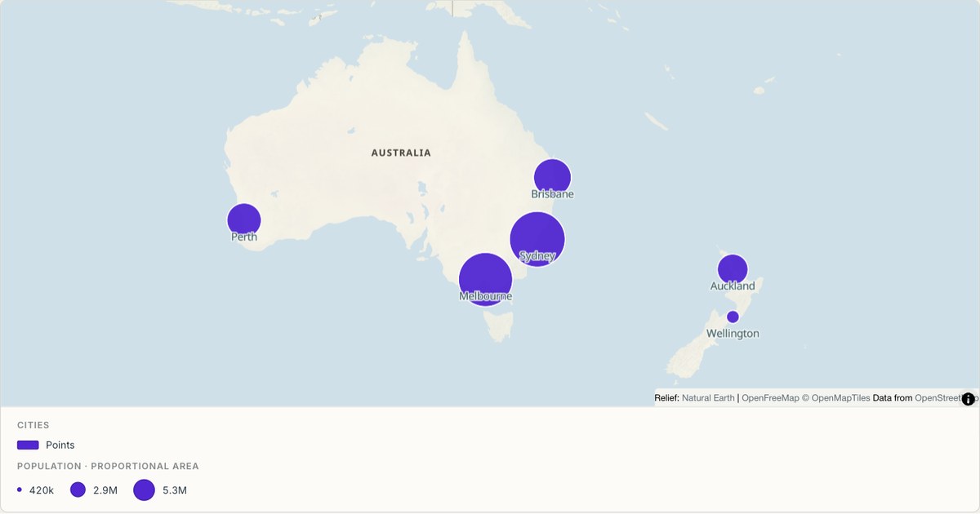Click the Wellington map label

733,334
